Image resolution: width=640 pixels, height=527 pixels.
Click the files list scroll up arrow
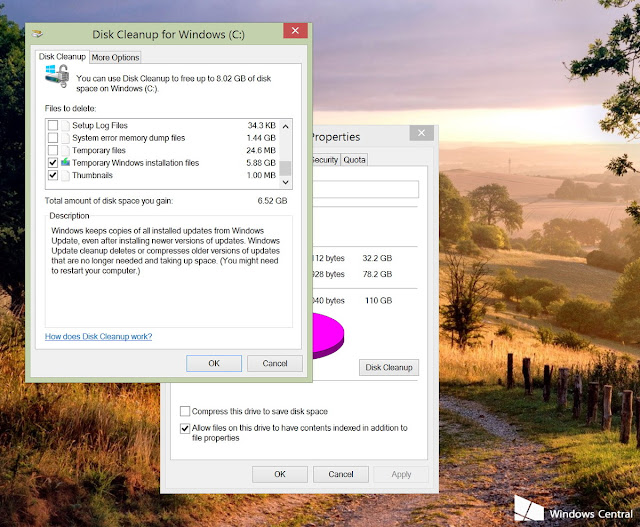[286, 127]
